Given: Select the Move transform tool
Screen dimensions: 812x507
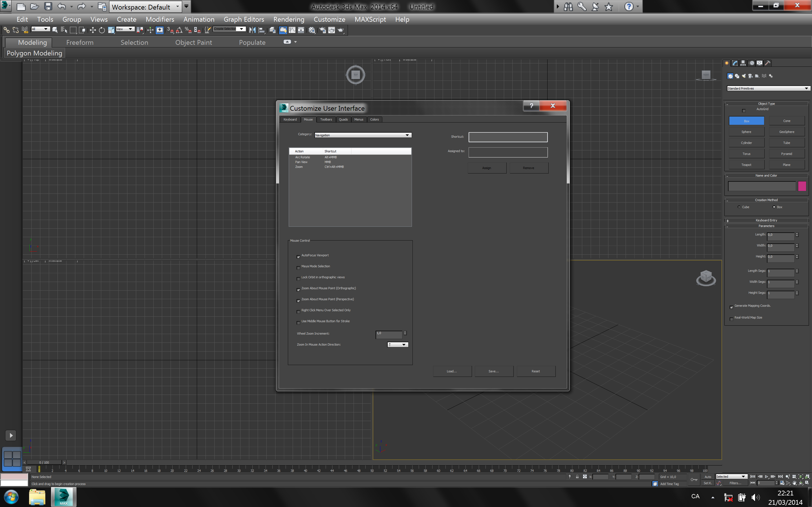Looking at the screenshot, I should tap(92, 30).
